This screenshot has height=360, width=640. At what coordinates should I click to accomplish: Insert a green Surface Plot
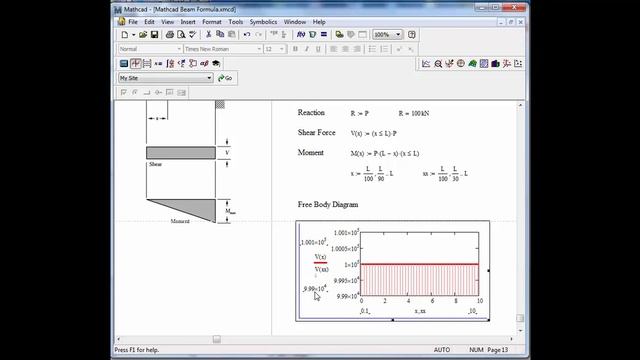pos(472,64)
